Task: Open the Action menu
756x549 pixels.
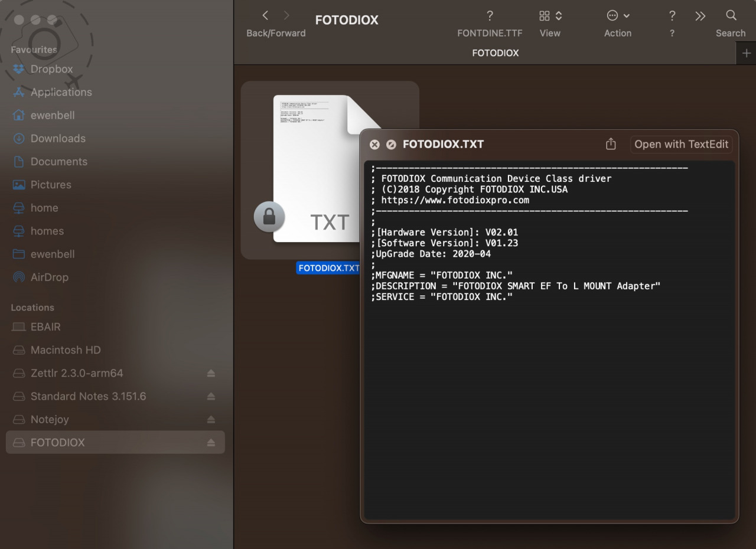Action: pyautogui.click(x=618, y=16)
